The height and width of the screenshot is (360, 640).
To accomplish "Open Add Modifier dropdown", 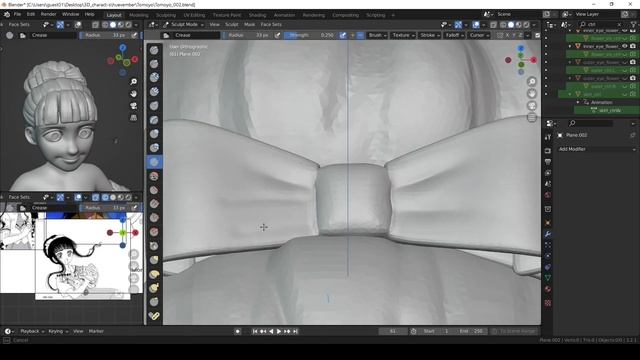I will coord(597,149).
